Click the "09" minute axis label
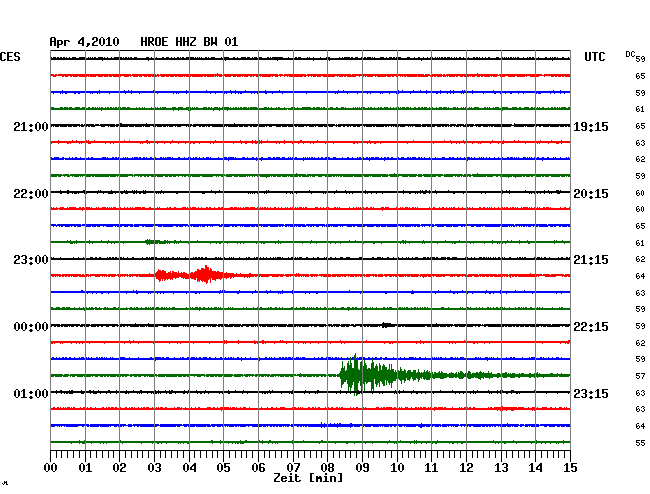The width and height of the screenshot is (650, 494). pos(362,467)
